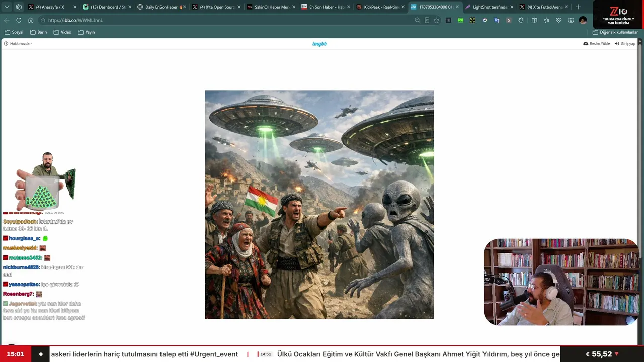
Task: Open the Yayın bookmarks folder
Action: (x=87, y=32)
